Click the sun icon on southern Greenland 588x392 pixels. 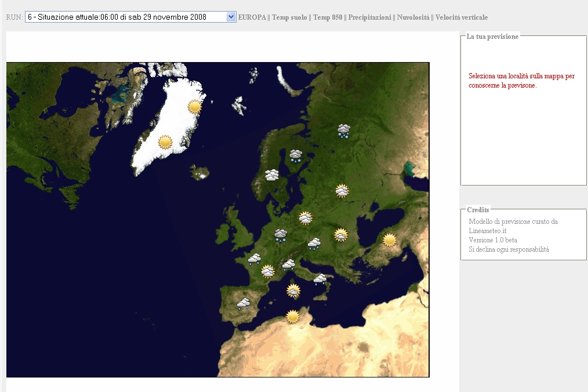point(165,141)
